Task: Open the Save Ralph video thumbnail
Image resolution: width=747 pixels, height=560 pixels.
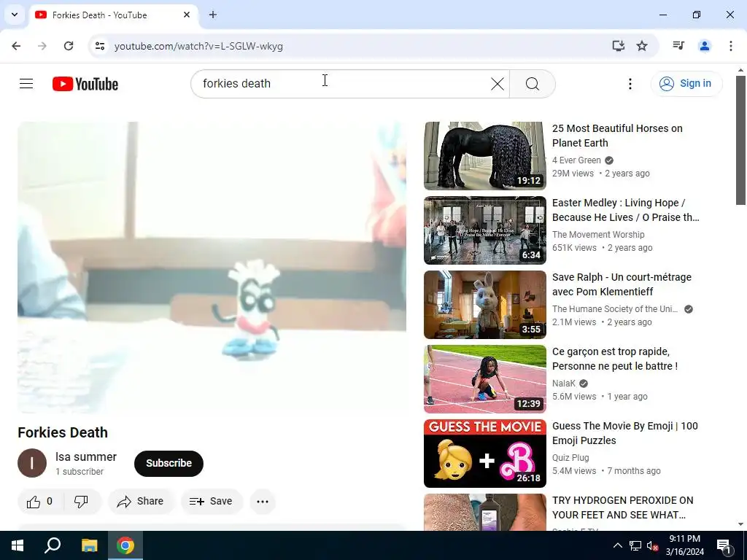Action: [x=485, y=304]
